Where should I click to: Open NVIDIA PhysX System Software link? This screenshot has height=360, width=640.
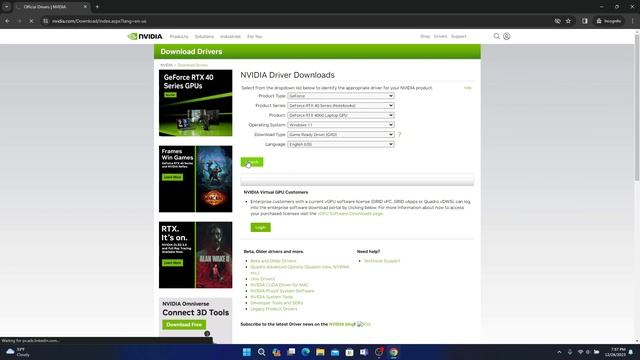coord(282,291)
